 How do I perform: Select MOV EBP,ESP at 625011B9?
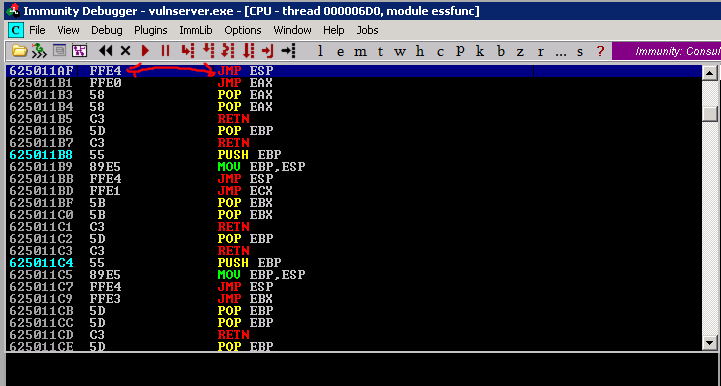pyautogui.click(x=261, y=167)
